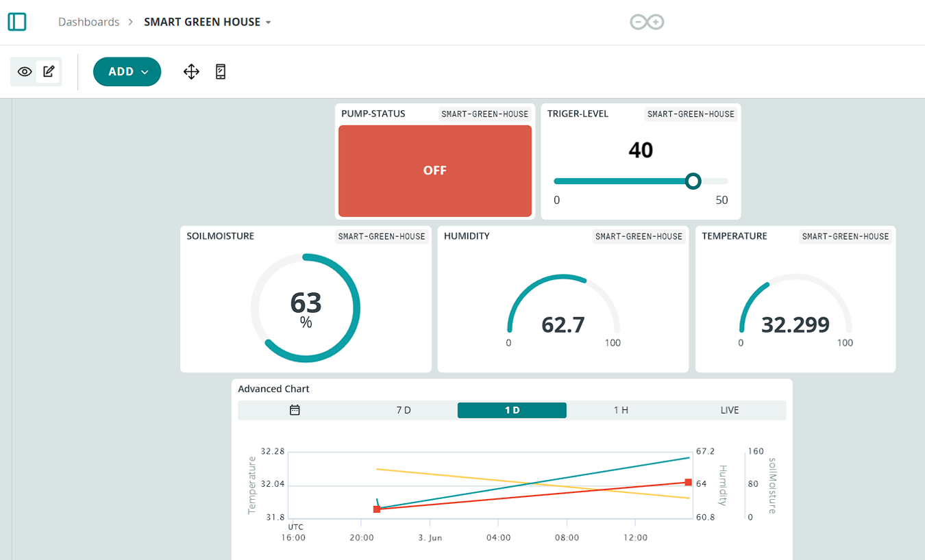Image resolution: width=925 pixels, height=560 pixels.
Task: Click the SMART-GREEN-HOUSE tag on TRIGER-LEVEL widget
Action: 691,114
